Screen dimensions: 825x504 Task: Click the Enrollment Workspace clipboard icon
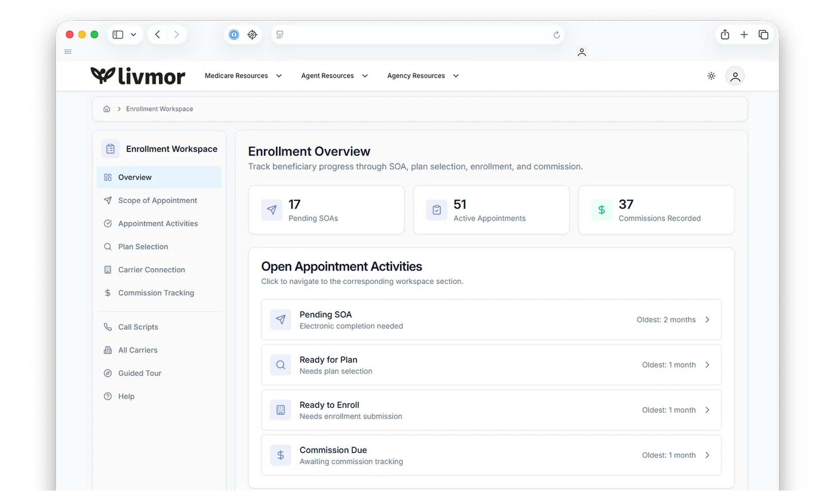(110, 149)
